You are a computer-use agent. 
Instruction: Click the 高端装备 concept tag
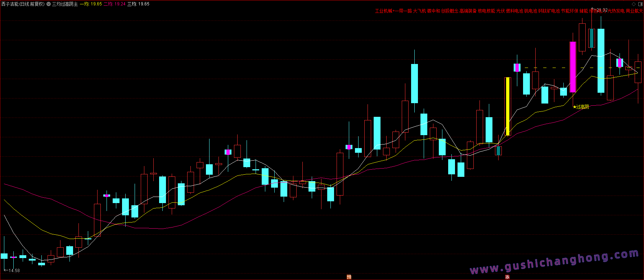[468, 11]
